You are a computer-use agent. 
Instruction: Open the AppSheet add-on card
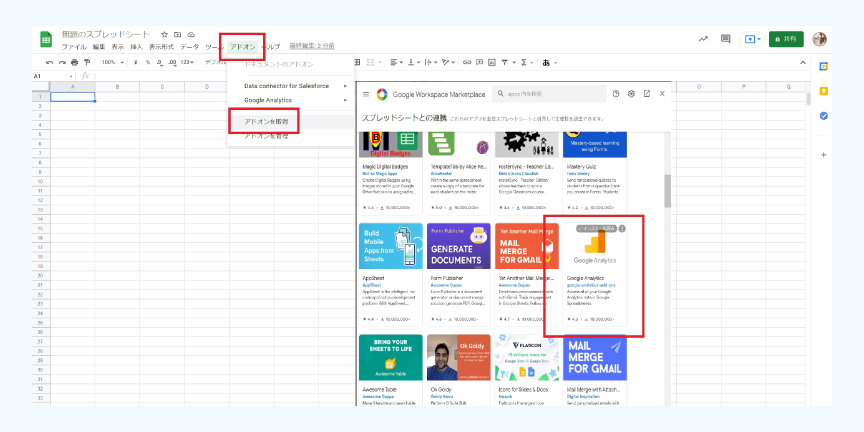391,274
